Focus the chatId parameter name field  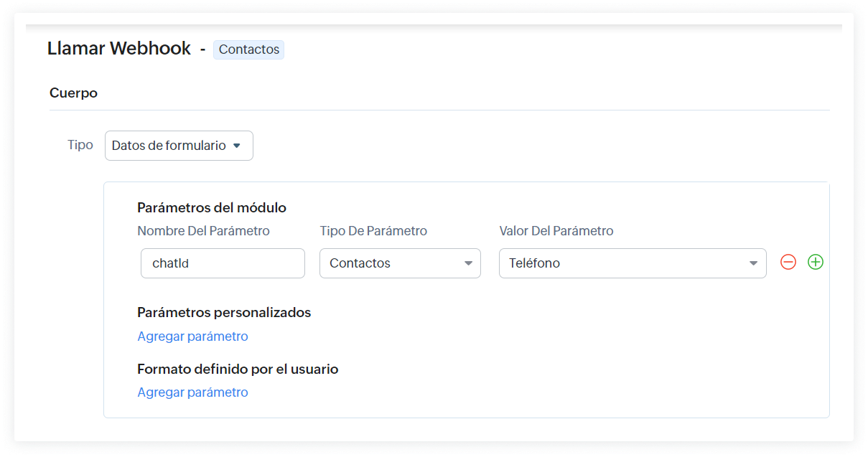click(223, 263)
